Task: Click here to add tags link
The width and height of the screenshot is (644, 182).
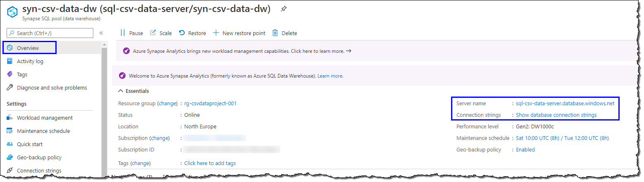Action: pos(210,163)
